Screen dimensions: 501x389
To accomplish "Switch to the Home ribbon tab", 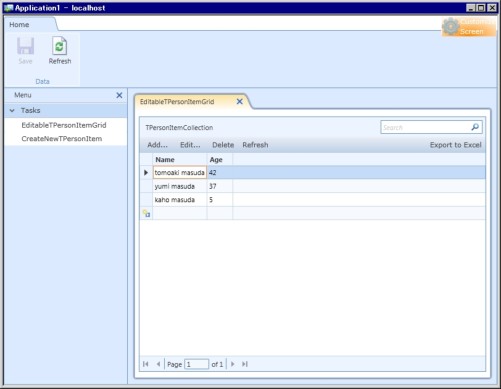I will [x=19, y=25].
